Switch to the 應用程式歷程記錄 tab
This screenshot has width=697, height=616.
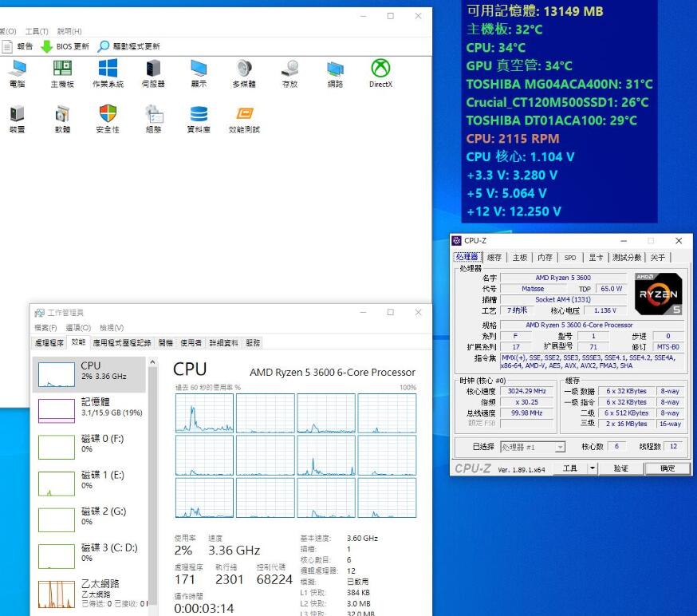click(122, 343)
